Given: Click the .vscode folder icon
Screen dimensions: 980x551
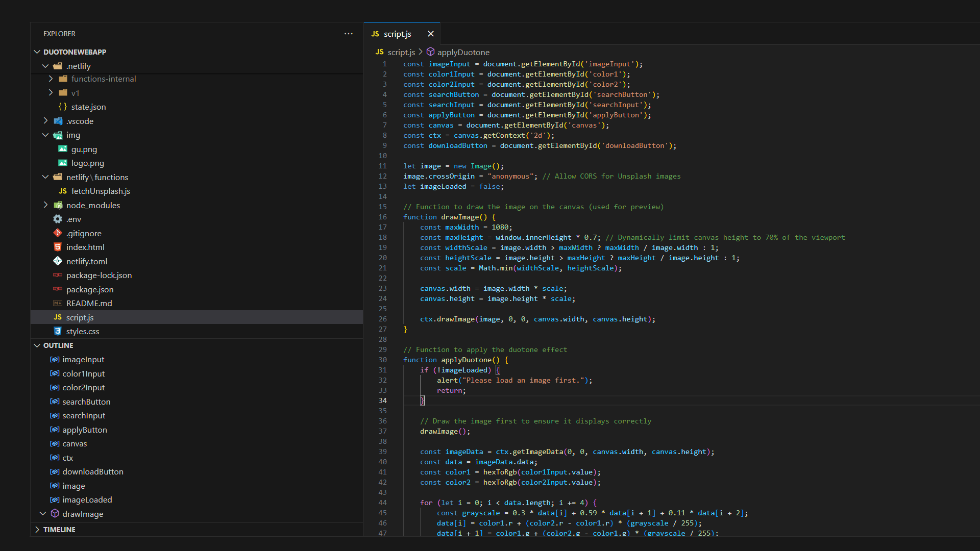Looking at the screenshot, I should pyautogui.click(x=58, y=121).
